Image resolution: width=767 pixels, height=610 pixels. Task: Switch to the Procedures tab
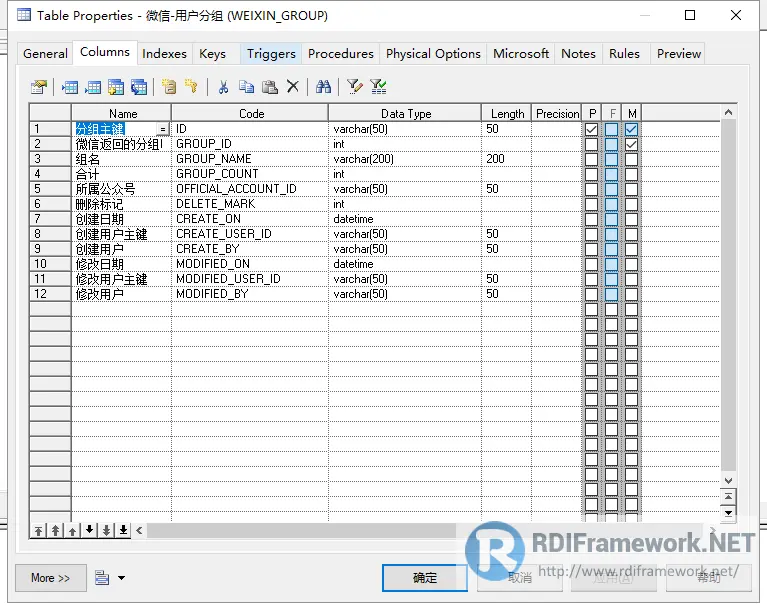[341, 54]
